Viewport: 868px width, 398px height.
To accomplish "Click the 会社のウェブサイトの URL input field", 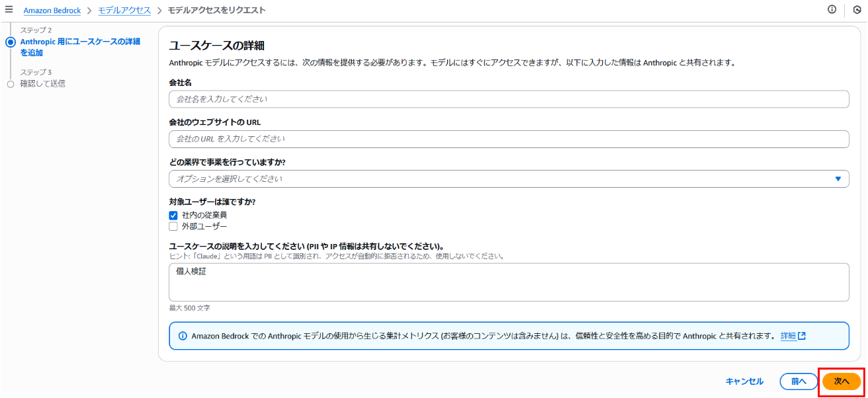I will pyautogui.click(x=509, y=139).
